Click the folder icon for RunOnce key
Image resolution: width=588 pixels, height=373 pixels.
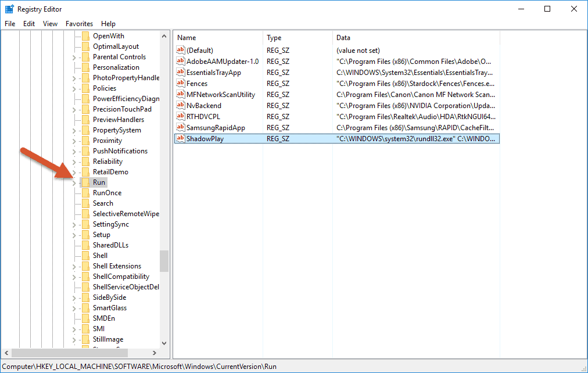[x=85, y=193]
